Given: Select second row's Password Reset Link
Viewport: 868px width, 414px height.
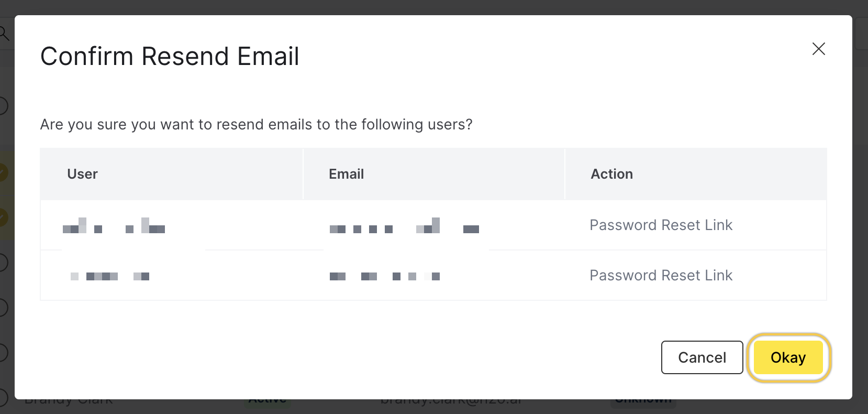Looking at the screenshot, I should tap(661, 275).
